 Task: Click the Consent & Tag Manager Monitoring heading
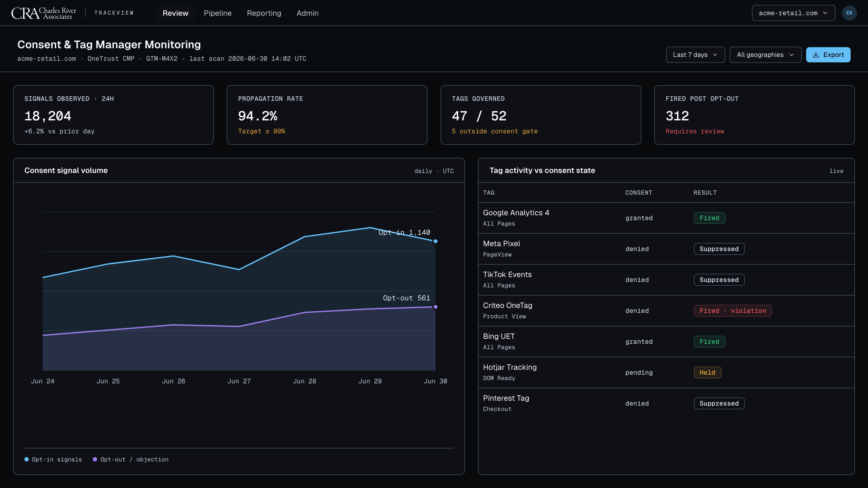(x=109, y=44)
